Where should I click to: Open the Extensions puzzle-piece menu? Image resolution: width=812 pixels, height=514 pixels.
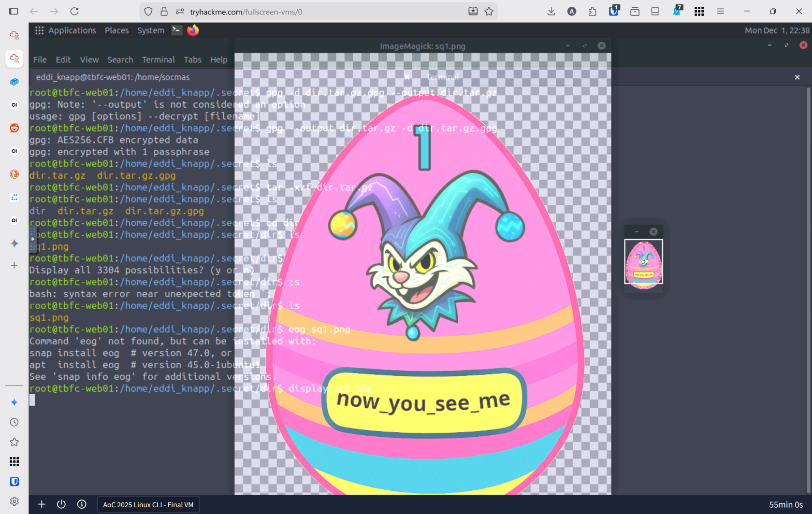[593, 11]
